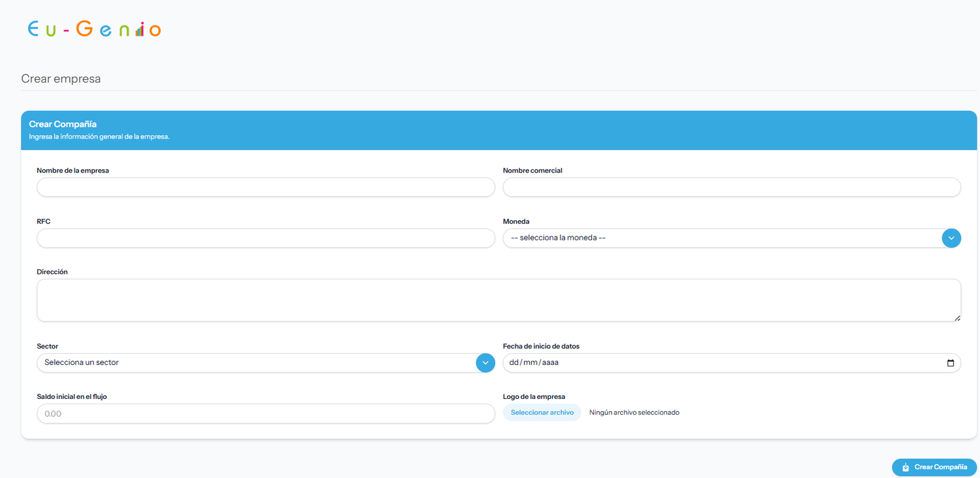Click the Moneda dropdown chevron button
The width and height of the screenshot is (980, 478).
951,238
